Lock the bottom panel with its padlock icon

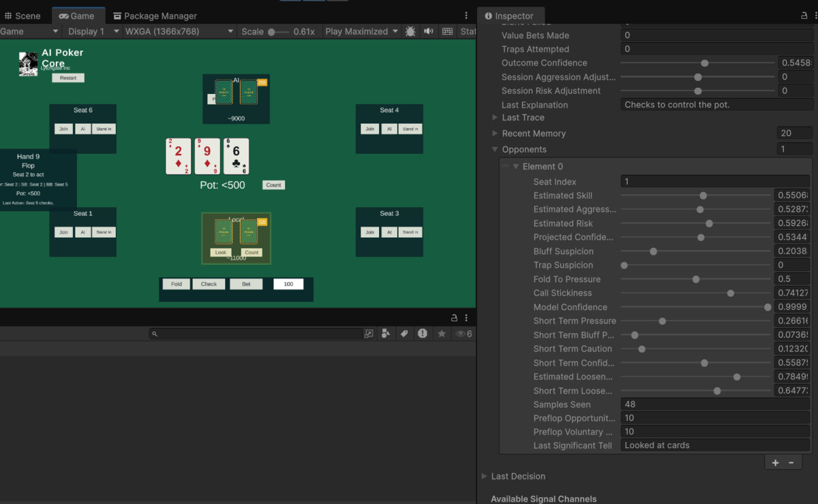click(x=454, y=317)
